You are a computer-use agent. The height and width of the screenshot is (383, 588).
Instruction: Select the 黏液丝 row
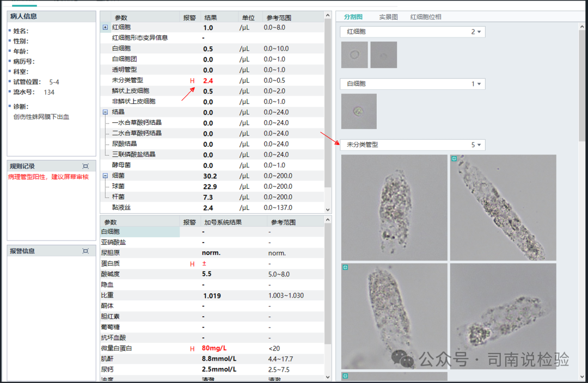point(212,208)
